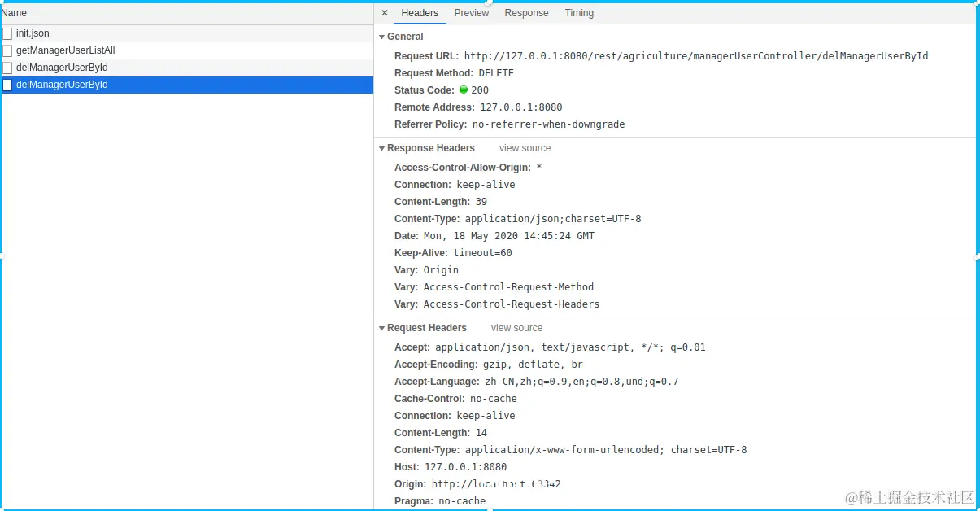Collapse the Request Headers section
This screenshot has height=511, width=980.
381,328
